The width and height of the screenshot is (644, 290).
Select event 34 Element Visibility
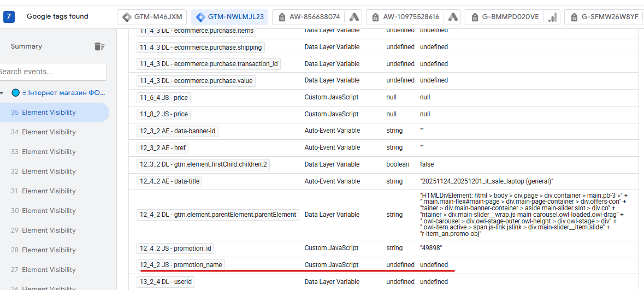pos(49,132)
